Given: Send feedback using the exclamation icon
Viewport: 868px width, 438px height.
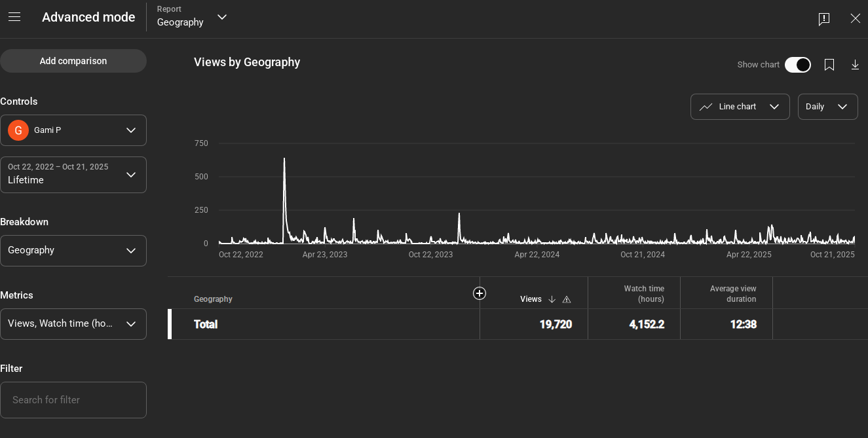Looking at the screenshot, I should click(x=824, y=19).
